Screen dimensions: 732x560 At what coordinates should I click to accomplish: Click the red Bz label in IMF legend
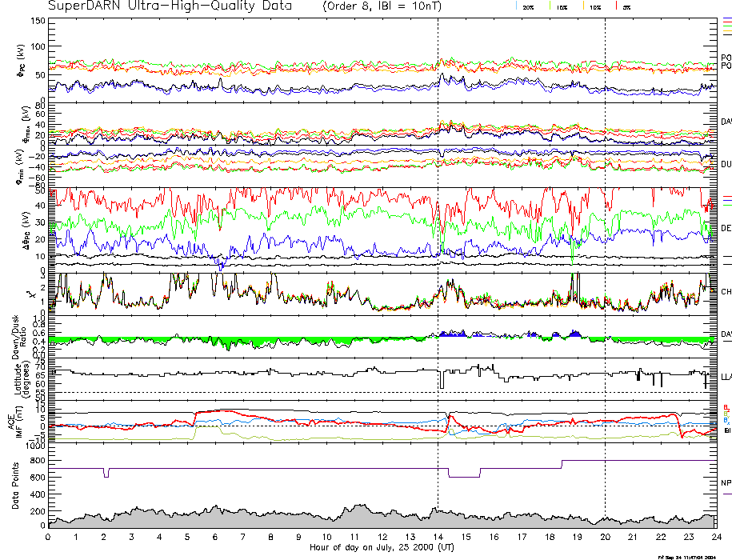pyautogui.click(x=726, y=407)
